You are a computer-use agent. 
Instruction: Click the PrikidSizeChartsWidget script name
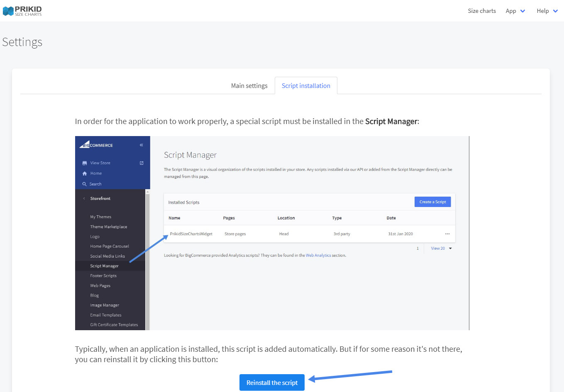pyautogui.click(x=191, y=234)
